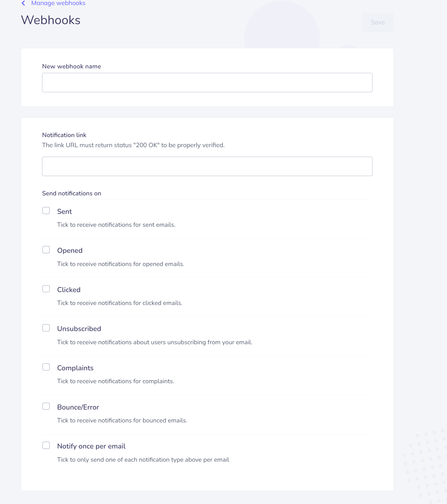The image size is (447, 504).
Task: Check Notify once per email
Action: point(46,445)
